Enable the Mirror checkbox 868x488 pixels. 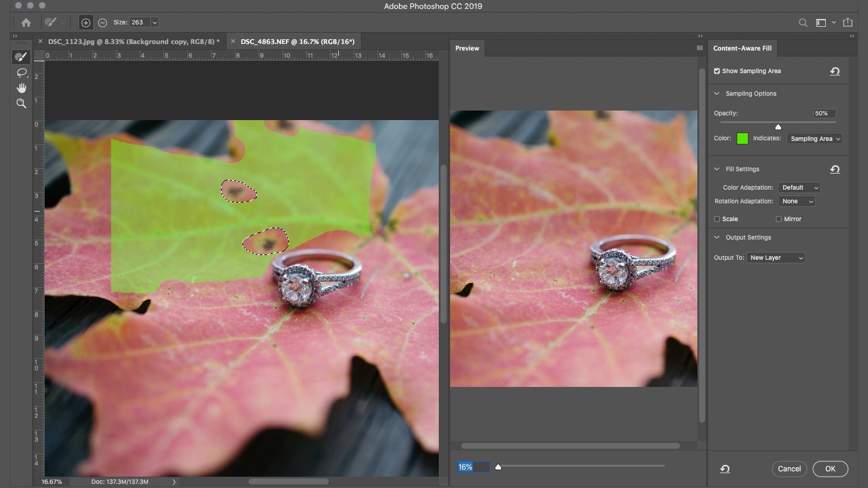(779, 219)
